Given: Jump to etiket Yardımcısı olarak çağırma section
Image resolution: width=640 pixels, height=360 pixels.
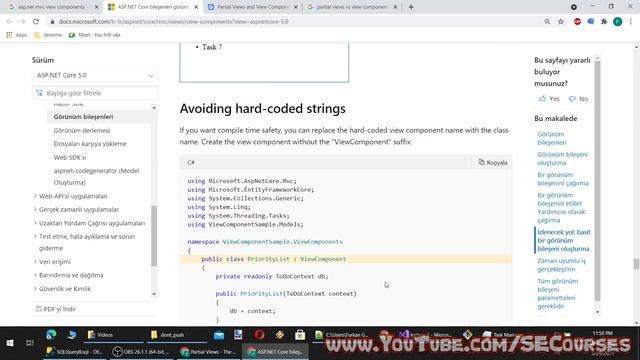Looking at the screenshot, I should click(x=561, y=207).
